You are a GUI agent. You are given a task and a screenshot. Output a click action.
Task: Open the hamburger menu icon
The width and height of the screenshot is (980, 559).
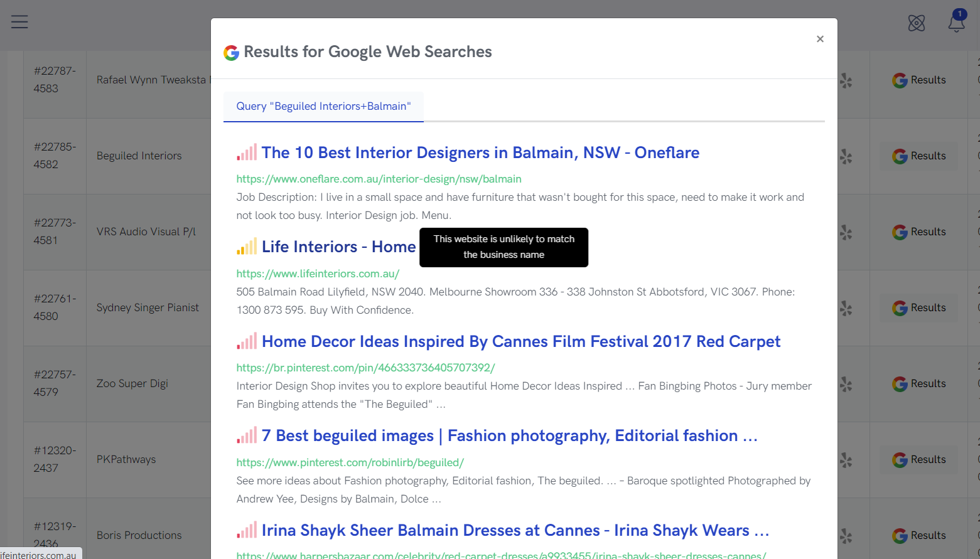pos(19,22)
